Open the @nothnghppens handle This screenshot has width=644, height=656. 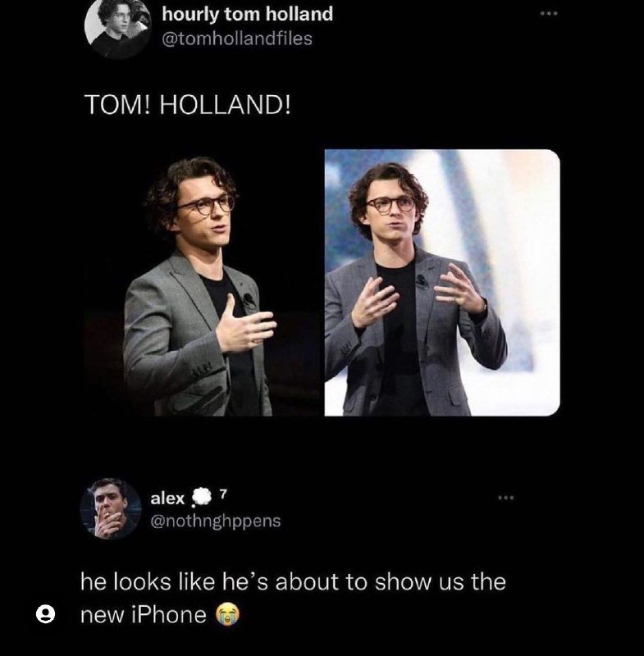click(216, 521)
